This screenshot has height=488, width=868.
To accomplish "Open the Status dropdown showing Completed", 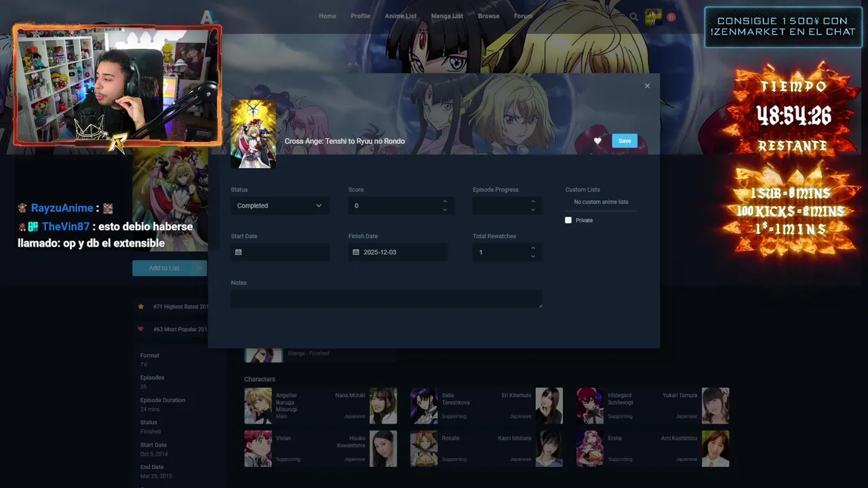I will pos(280,205).
